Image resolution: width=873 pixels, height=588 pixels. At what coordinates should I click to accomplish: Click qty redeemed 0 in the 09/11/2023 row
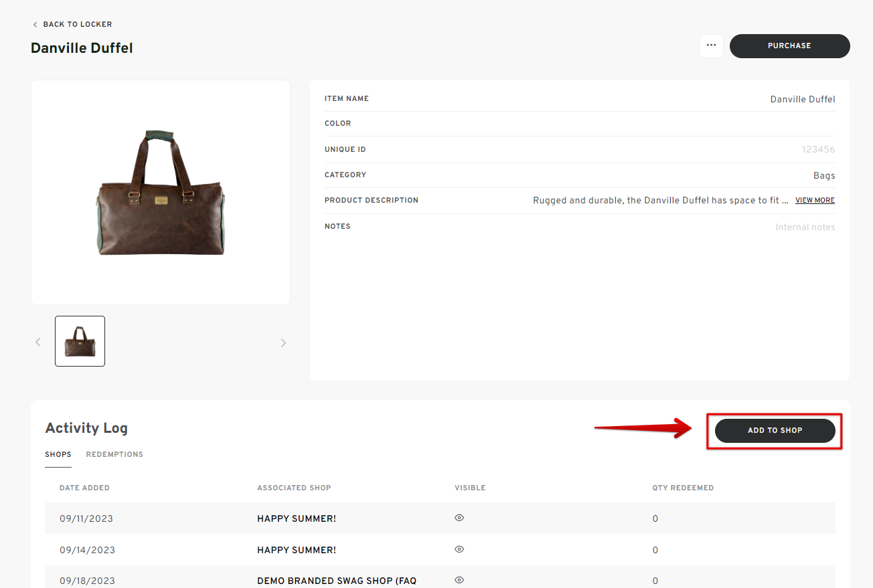pyautogui.click(x=655, y=518)
